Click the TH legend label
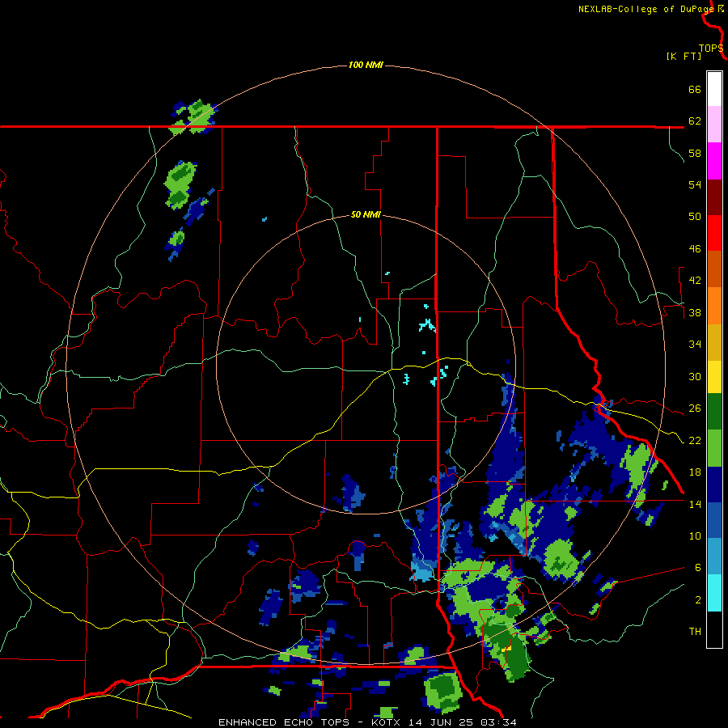728x728 pixels. click(x=695, y=632)
